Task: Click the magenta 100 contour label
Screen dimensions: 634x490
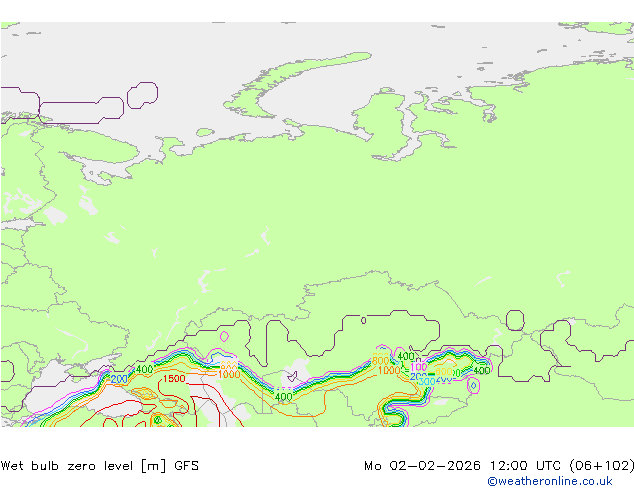Action: 418,367
